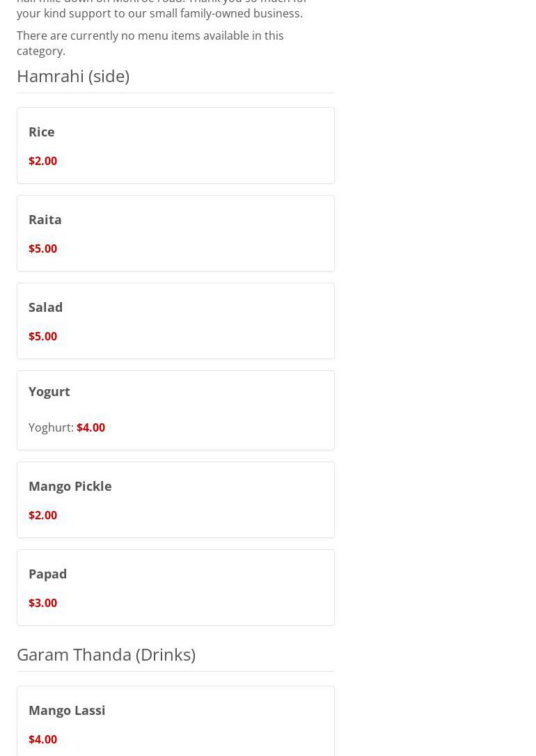This screenshot has width=536, height=756.
Task: Click the $5.00 price under Raita
Action: (43, 249)
